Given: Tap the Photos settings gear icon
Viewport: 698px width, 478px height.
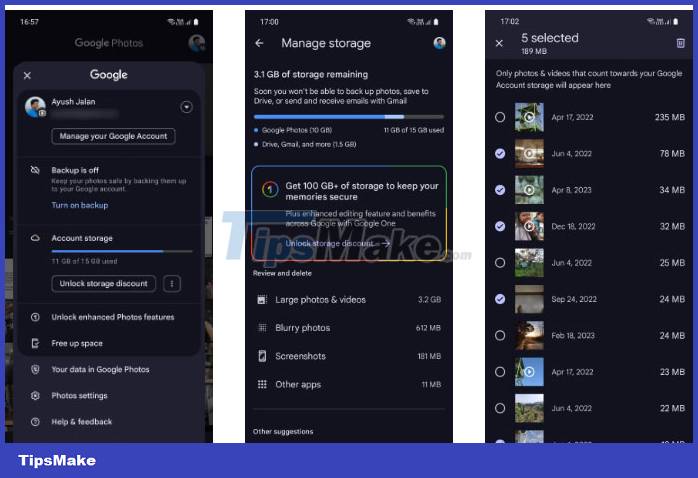Looking at the screenshot, I should pos(35,396).
